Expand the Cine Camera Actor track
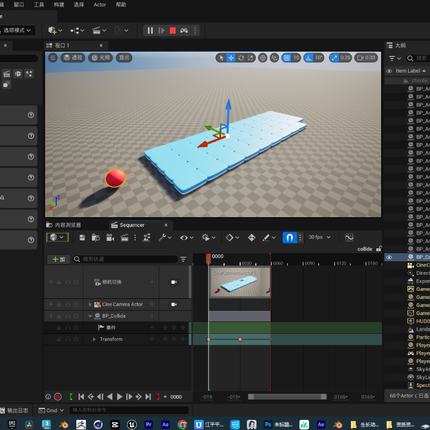The height and width of the screenshot is (430, 430). (x=90, y=304)
